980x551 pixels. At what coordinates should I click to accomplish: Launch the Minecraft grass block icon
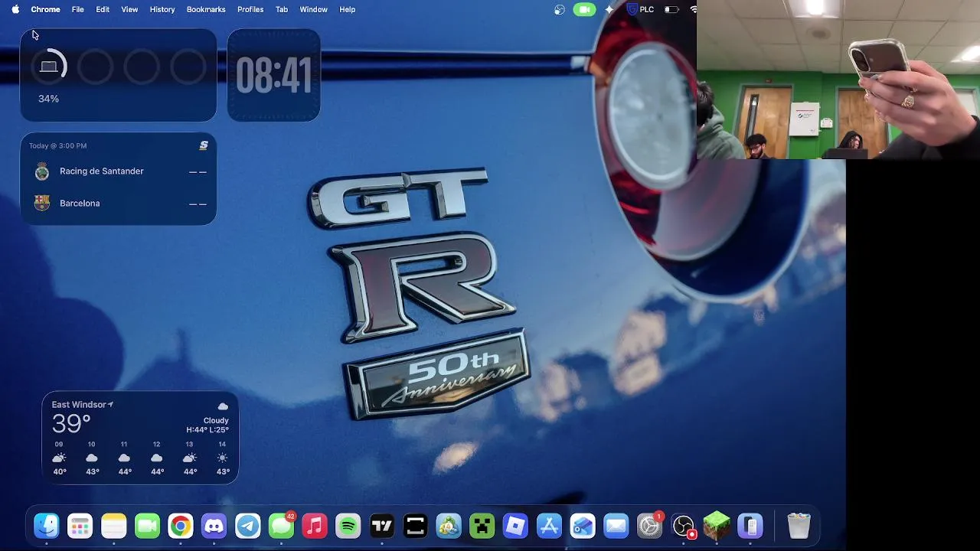click(717, 526)
